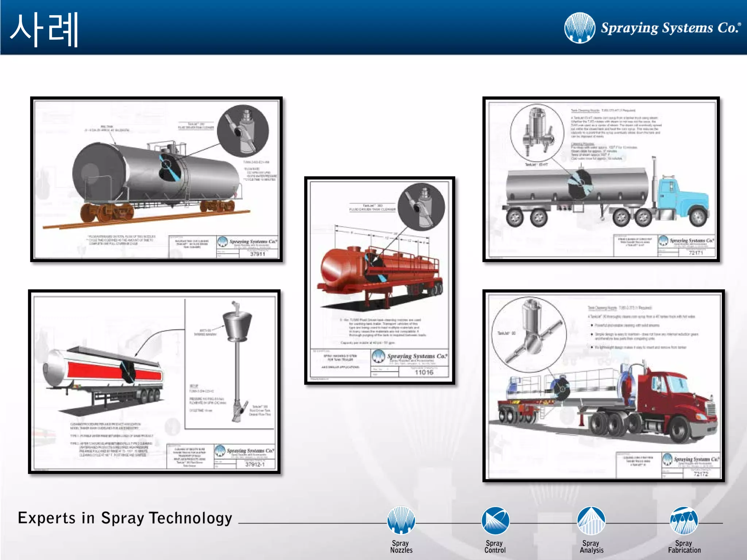The image size is (747, 560).
Task: Click the Korean slide title 사례
Action: click(x=44, y=29)
